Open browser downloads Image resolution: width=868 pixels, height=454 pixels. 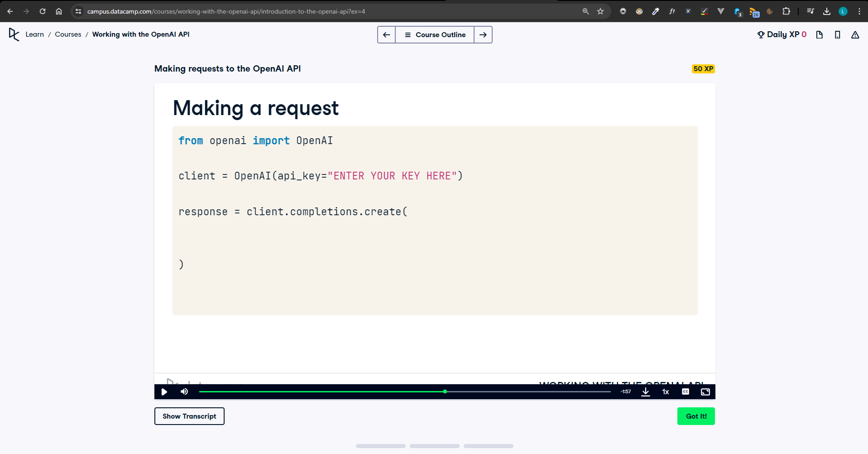pos(827,11)
